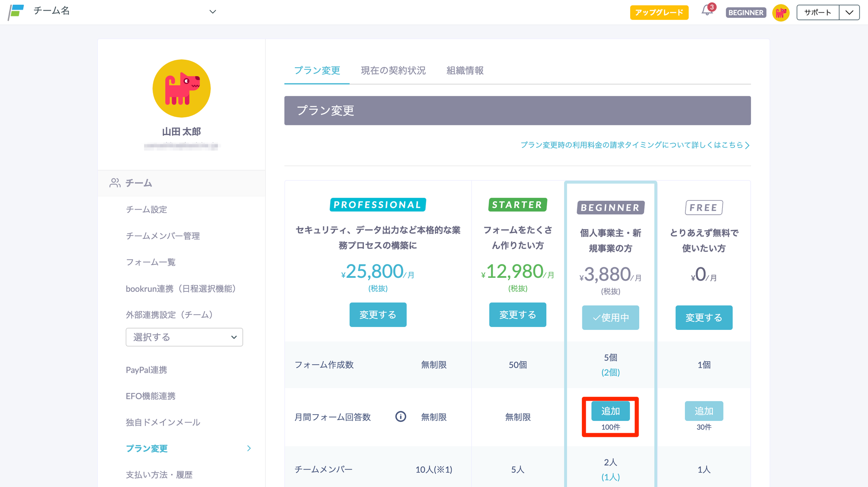Click info icon beside 月間フォーム回答数
Screen dimensions: 868x487
401,417
